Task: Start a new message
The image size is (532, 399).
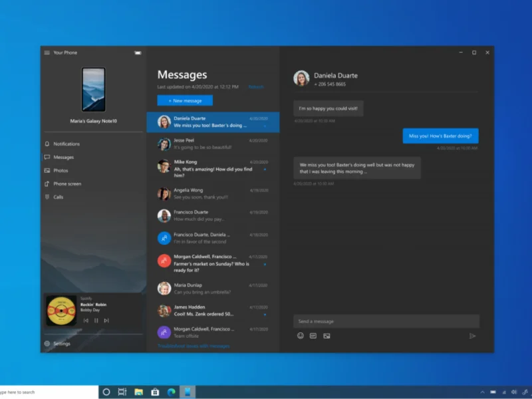Action: point(185,100)
